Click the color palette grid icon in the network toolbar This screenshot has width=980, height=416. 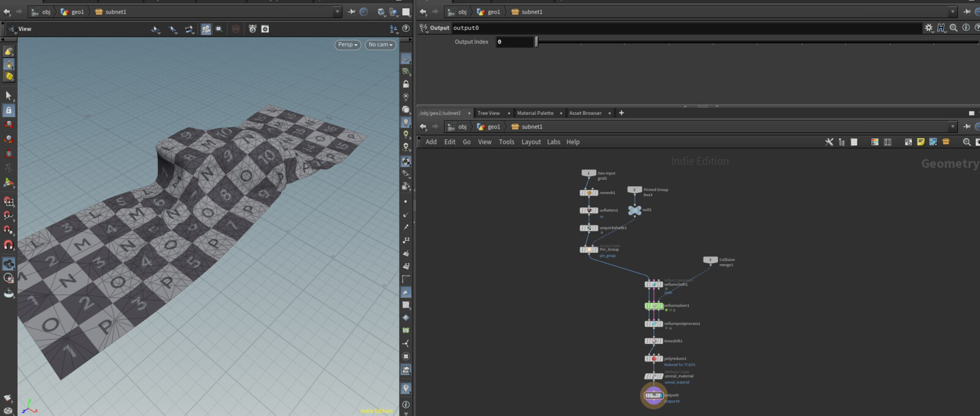click(x=875, y=142)
